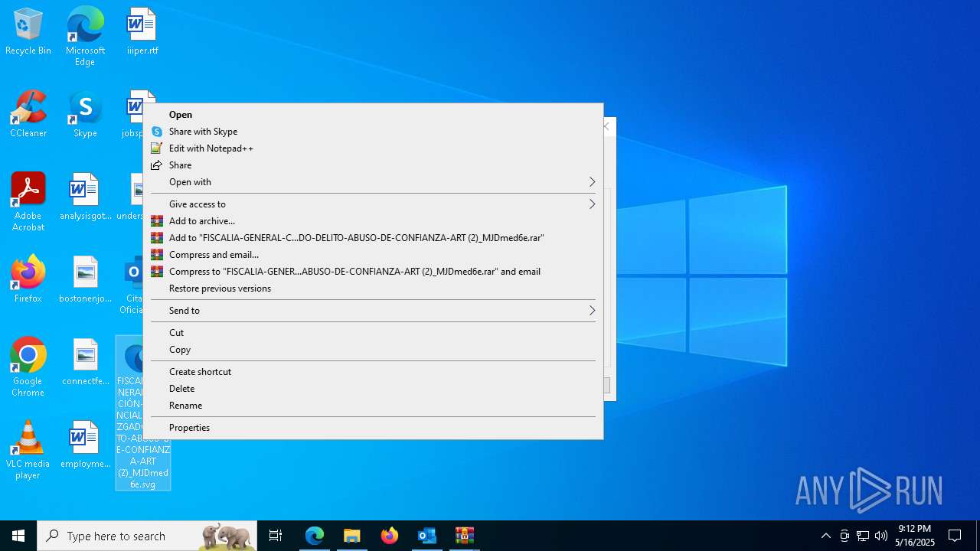Click the volume speaker tray icon

[881, 536]
